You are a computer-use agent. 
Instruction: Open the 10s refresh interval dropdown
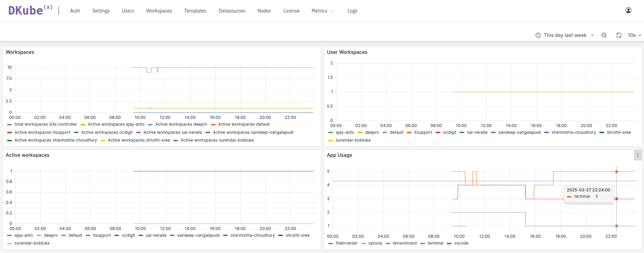tap(635, 35)
